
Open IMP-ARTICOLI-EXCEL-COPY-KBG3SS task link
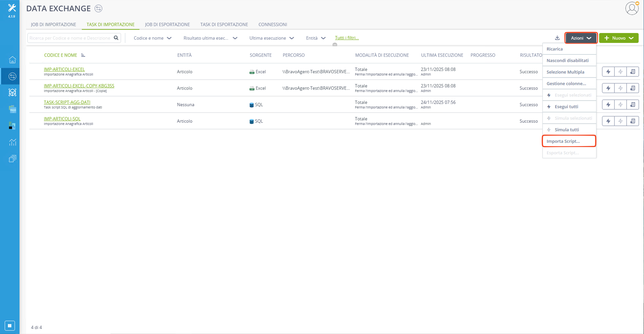[x=79, y=86]
